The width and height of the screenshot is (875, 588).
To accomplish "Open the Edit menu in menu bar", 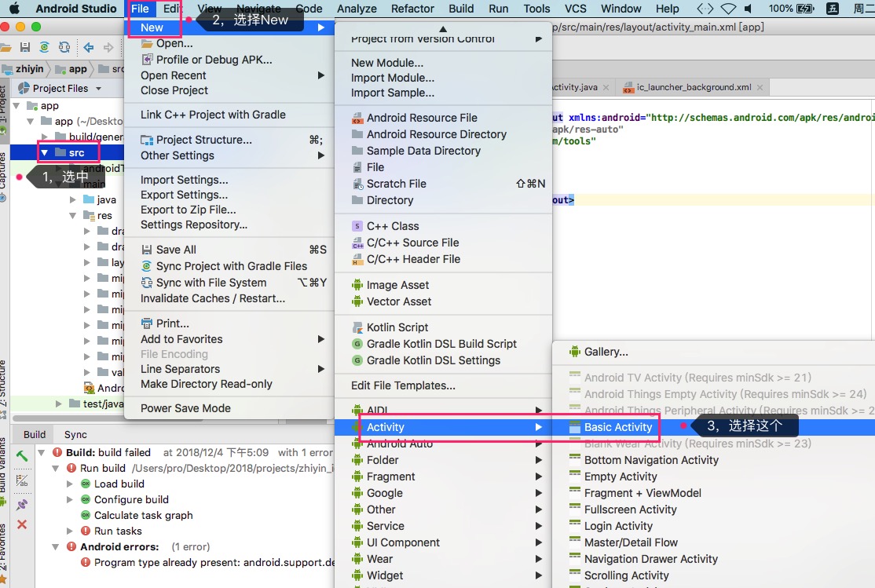I will [173, 9].
